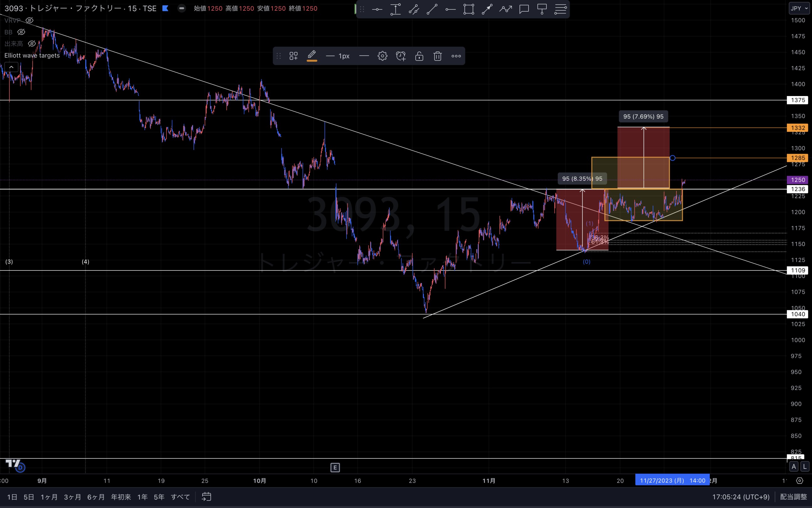Viewport: 812px width, 508px height.
Task: Grab the floating edit toolbar drag handle
Action: click(279, 56)
